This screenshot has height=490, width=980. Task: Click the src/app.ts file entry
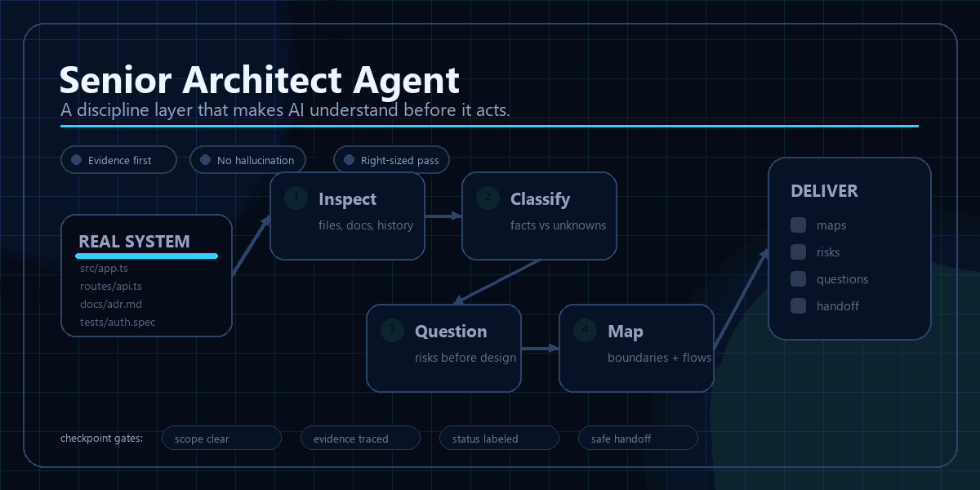click(104, 268)
